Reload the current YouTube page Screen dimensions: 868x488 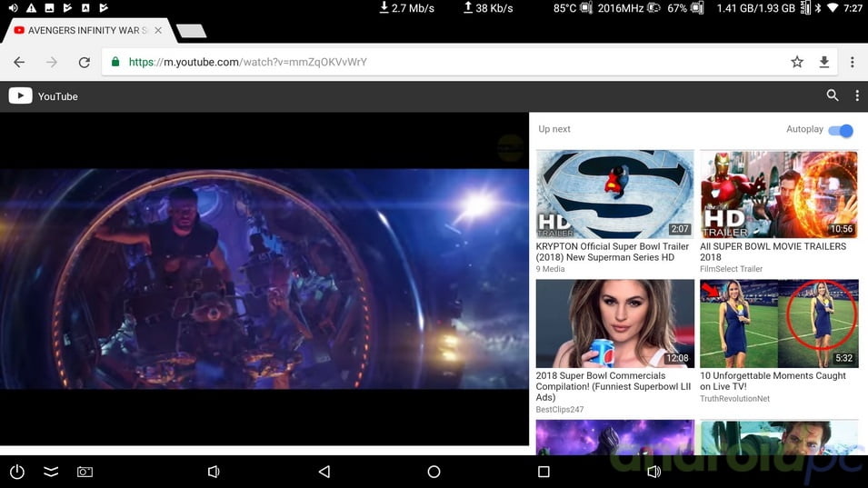point(85,63)
